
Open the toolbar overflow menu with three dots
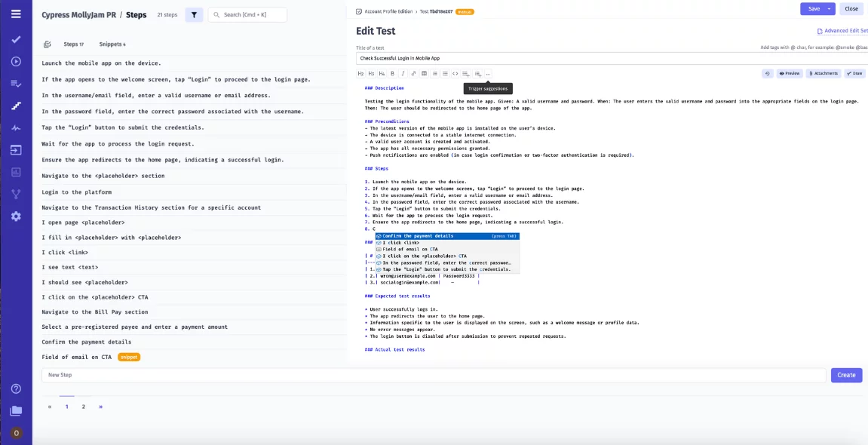pos(487,73)
